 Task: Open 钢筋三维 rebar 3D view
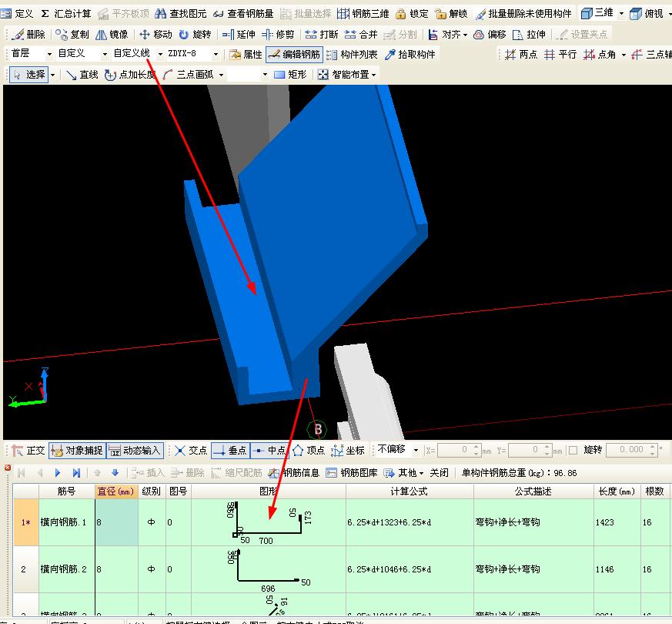pos(363,14)
